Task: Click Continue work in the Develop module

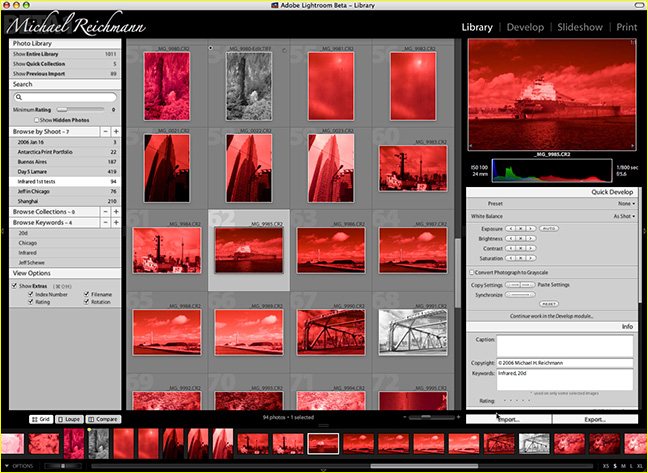Action: 552,316
